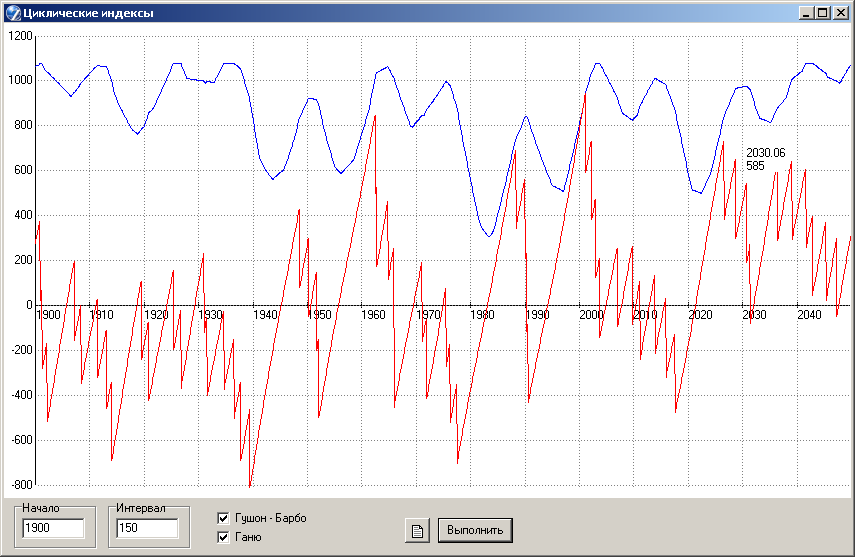
Task: Focus the Начало input field containing 1900
Action: [52, 528]
